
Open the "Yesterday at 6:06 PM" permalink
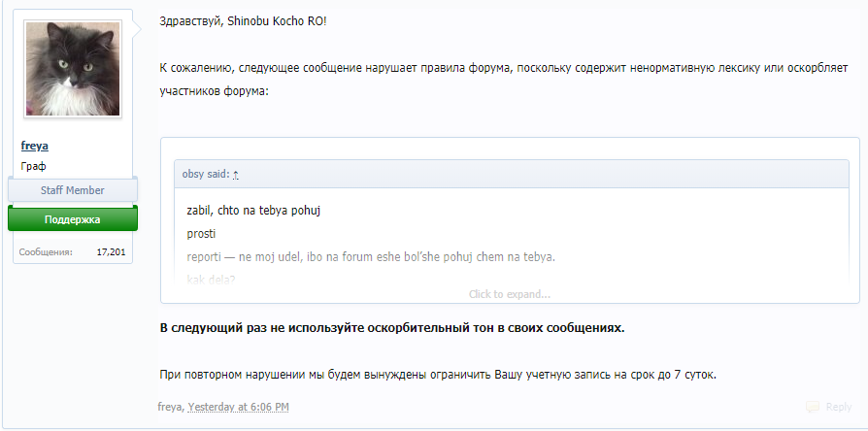coord(238,407)
